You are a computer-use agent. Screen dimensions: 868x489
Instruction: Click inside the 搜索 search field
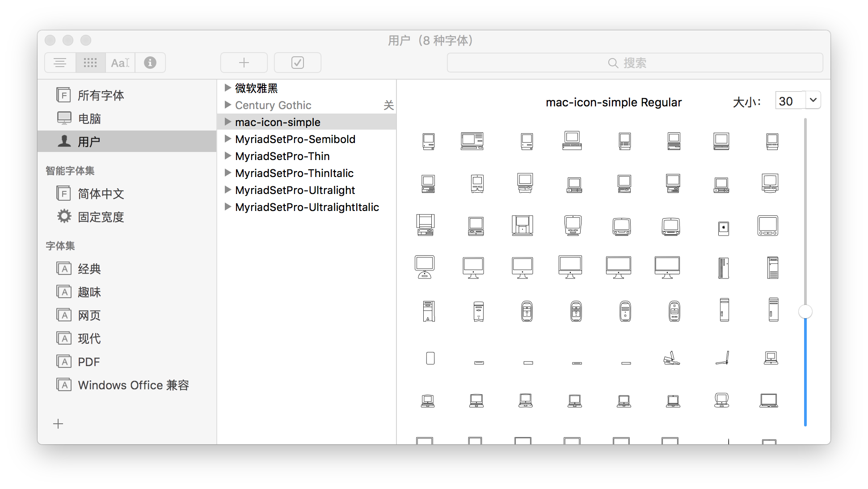(635, 63)
